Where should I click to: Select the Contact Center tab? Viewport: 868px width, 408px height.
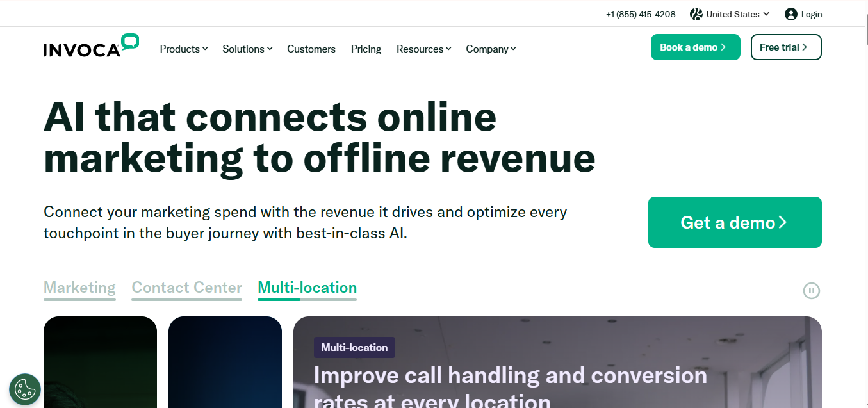click(x=186, y=288)
